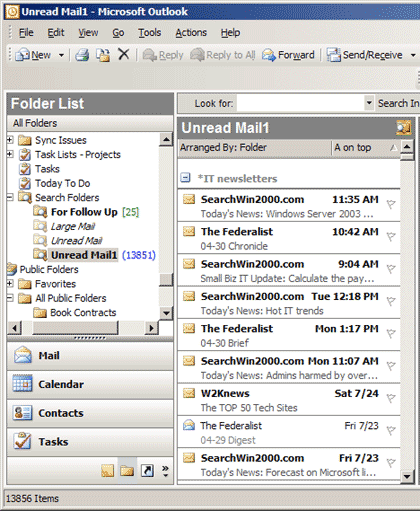
Task: Toggle follow-up flag on 11:35 AM SearchWin2000 message
Action: click(391, 204)
